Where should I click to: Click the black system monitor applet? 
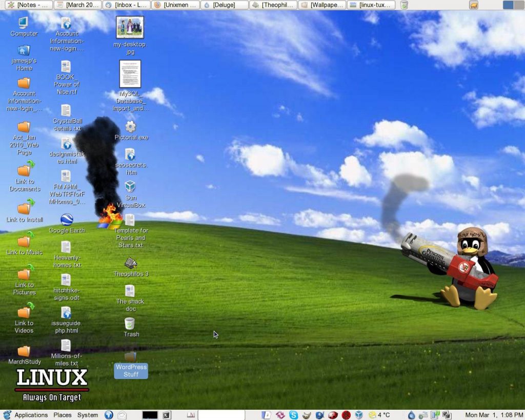tap(150, 415)
